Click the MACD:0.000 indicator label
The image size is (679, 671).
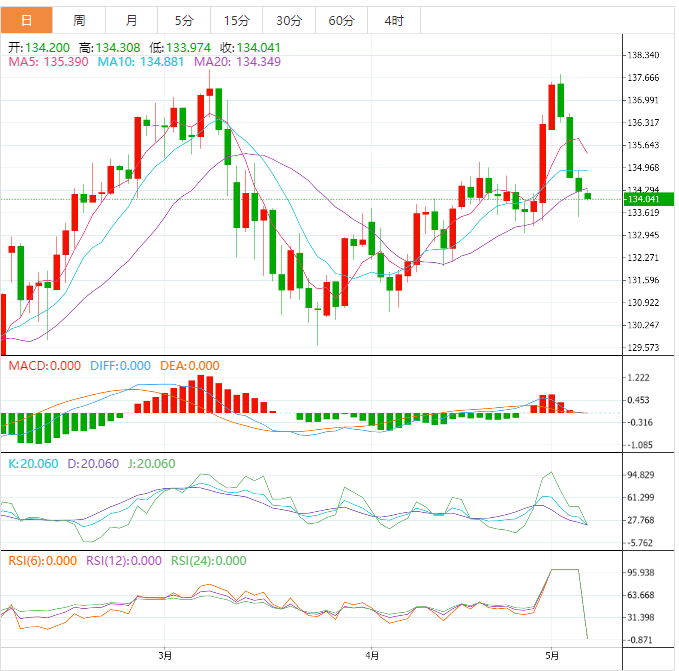tap(45, 366)
